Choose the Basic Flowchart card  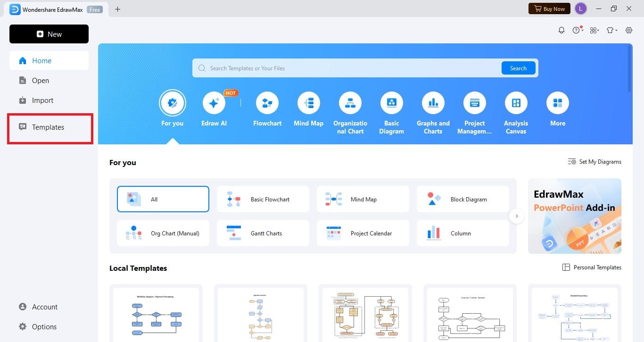pos(263,199)
